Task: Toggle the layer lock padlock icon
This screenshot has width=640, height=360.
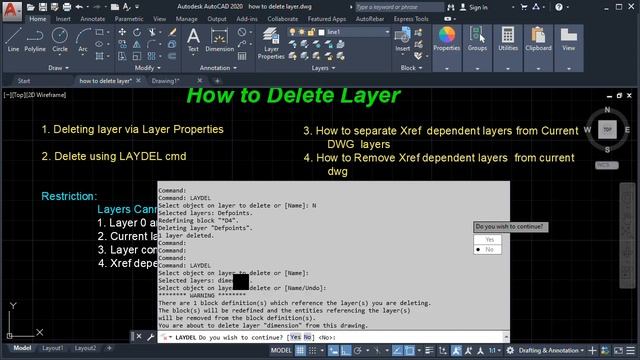Action: tap(311, 32)
